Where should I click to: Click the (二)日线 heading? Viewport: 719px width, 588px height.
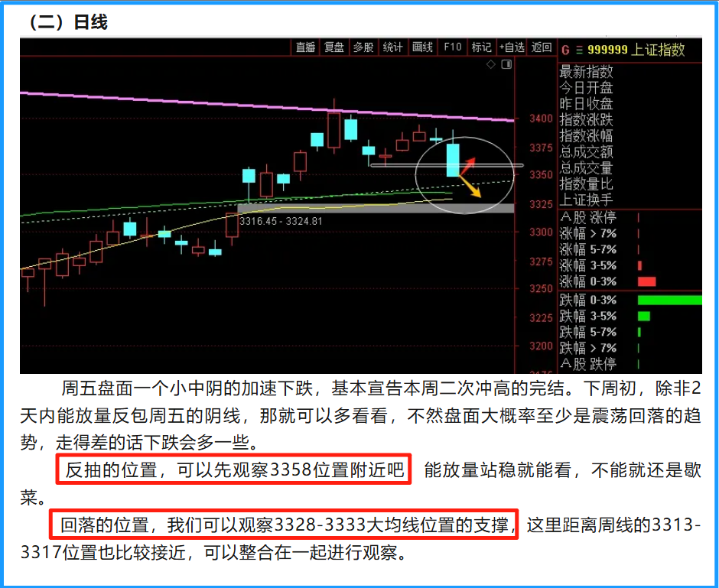tap(68, 22)
